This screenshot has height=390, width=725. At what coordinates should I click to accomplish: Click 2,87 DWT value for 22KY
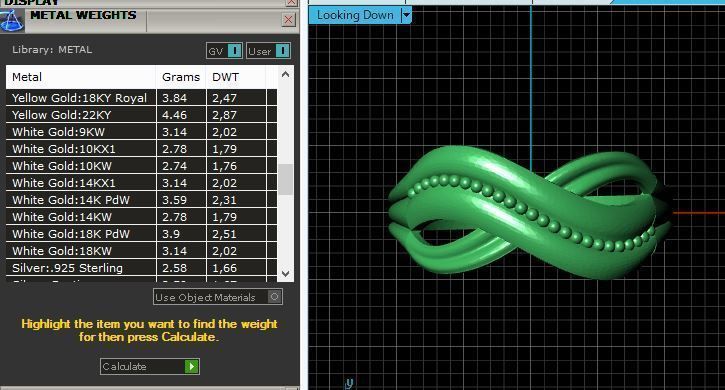(224, 115)
